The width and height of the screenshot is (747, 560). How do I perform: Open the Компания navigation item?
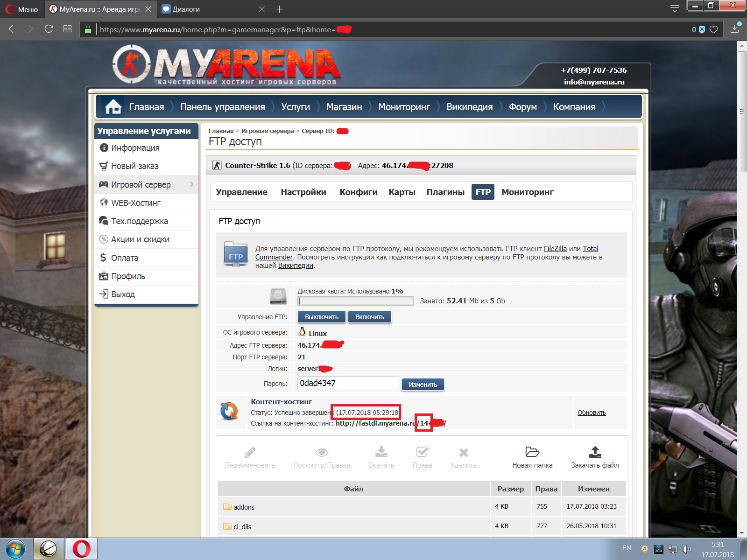pyautogui.click(x=574, y=107)
